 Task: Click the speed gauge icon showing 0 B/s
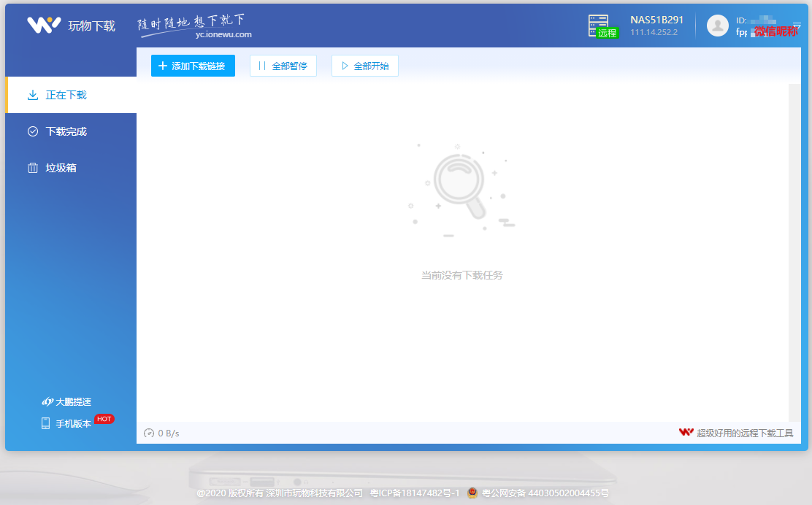click(148, 432)
